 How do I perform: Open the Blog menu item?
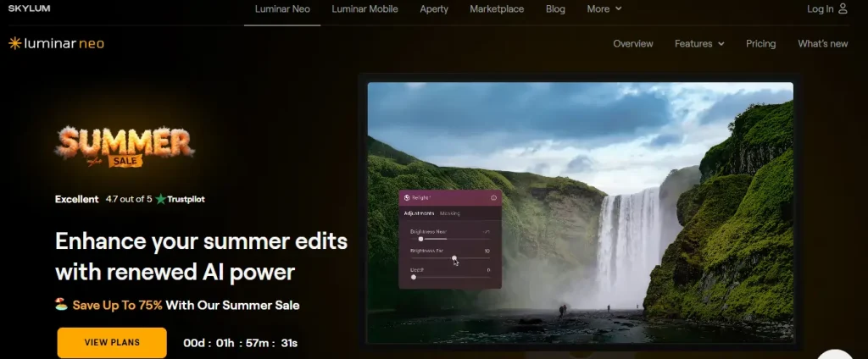555,8
